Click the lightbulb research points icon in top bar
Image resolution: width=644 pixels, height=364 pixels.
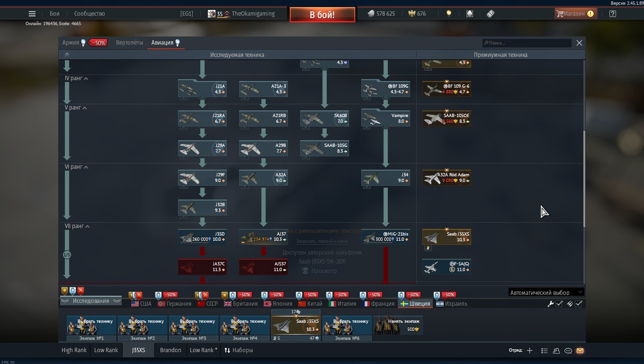pyautogui.click(x=449, y=14)
